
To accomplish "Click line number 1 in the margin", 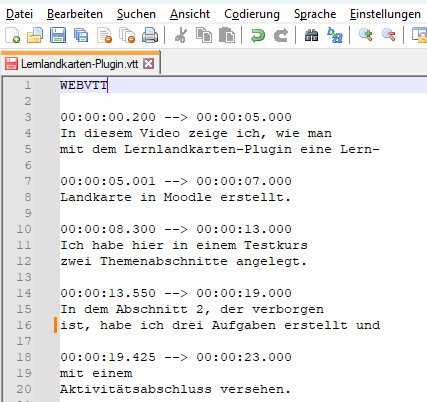I will [28, 85].
